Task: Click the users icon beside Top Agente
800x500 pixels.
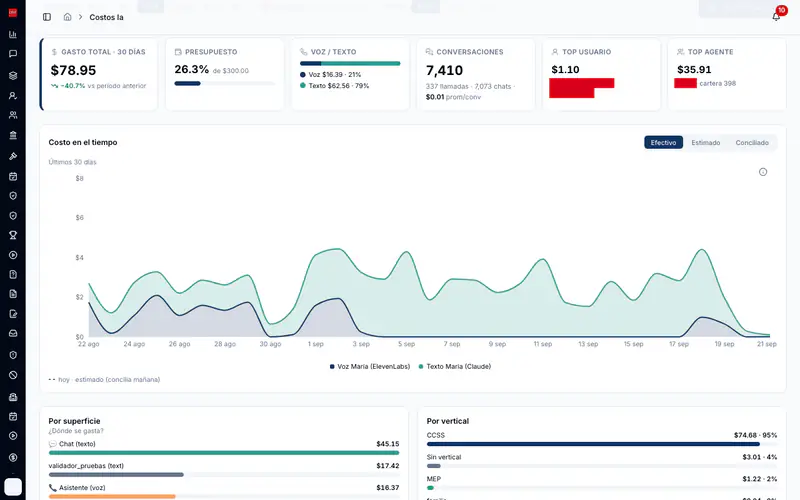Action: click(x=680, y=52)
